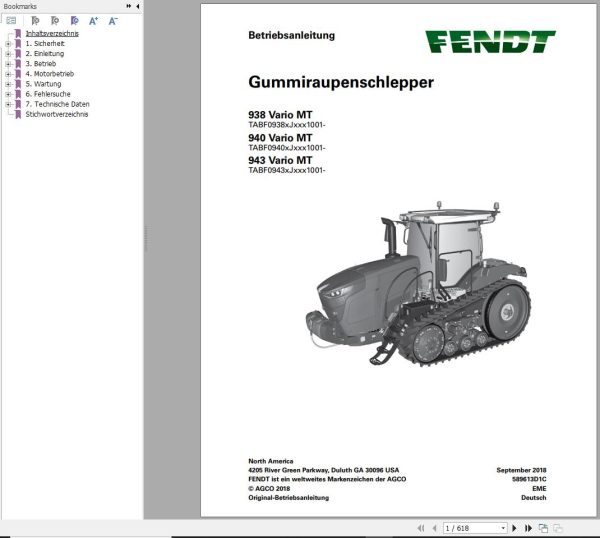
Task: Expand the 6. Fehlersuche bookmark
Action: pyautogui.click(x=8, y=94)
